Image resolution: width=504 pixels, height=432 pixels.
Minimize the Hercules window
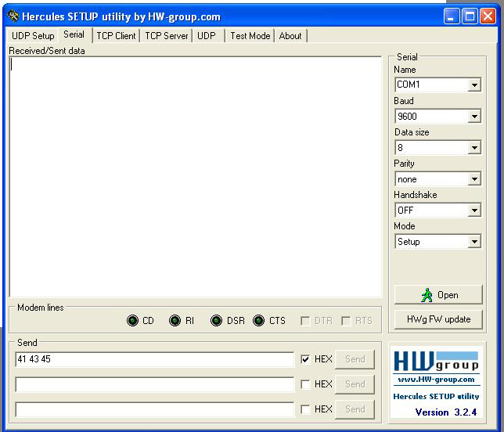coord(452,16)
